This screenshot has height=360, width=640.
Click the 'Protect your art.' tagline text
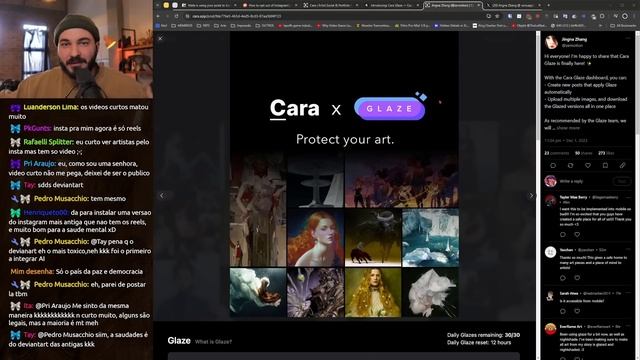pos(345,140)
